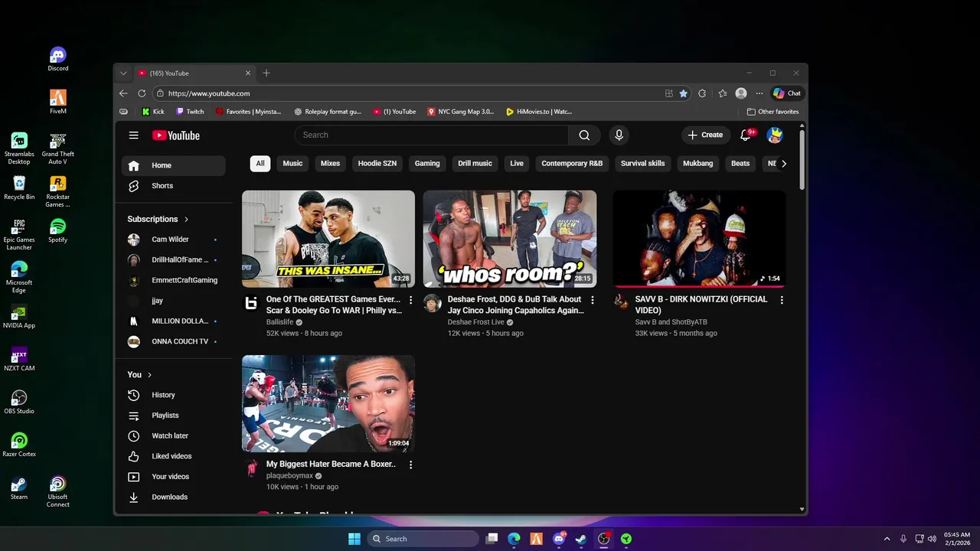
Task: Start voice search with the microphone icon
Action: pyautogui.click(x=619, y=135)
